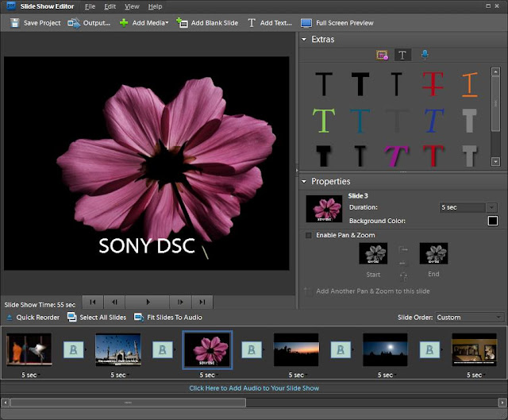
Task: Click the Add Text button
Action: click(270, 23)
